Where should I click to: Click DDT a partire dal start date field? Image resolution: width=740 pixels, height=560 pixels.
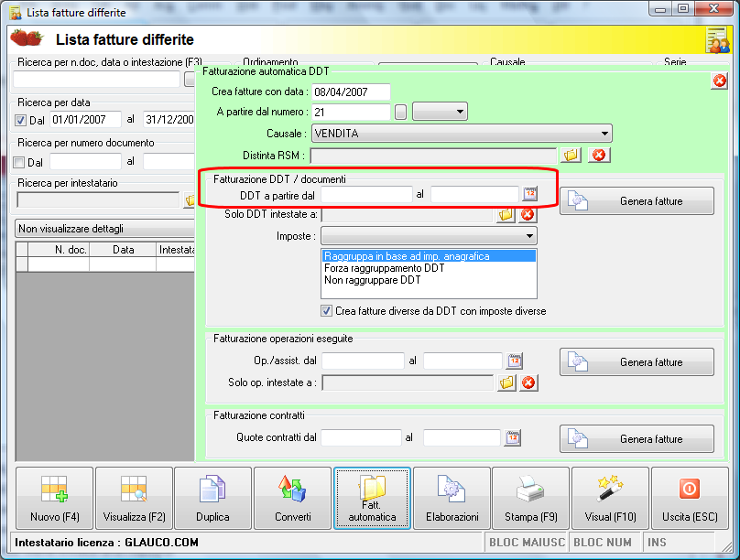point(366,194)
